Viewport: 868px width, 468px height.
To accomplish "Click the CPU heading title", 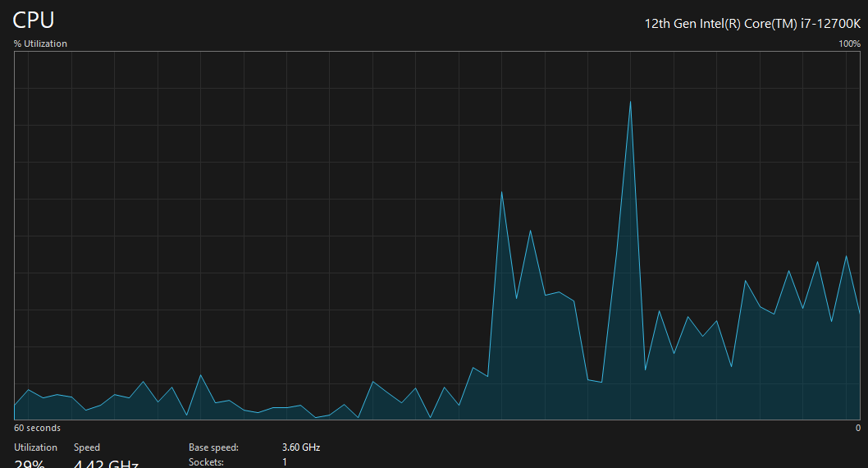I will tap(33, 21).
